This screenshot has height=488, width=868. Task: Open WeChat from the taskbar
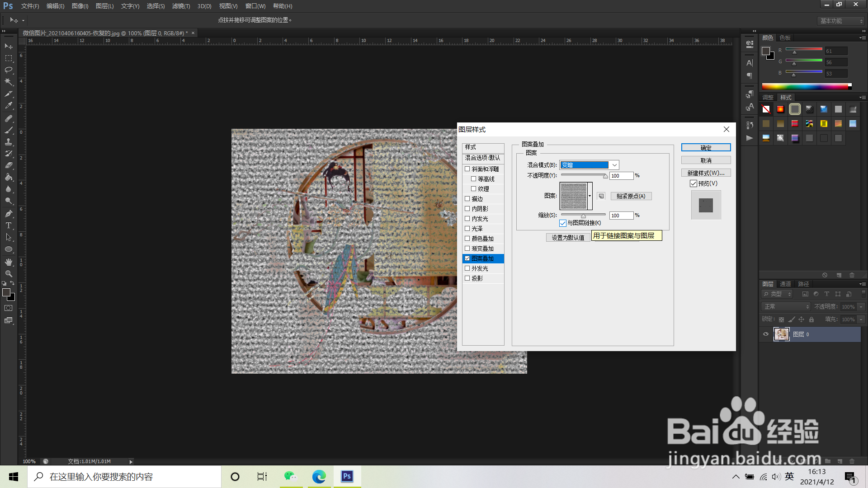point(290,476)
